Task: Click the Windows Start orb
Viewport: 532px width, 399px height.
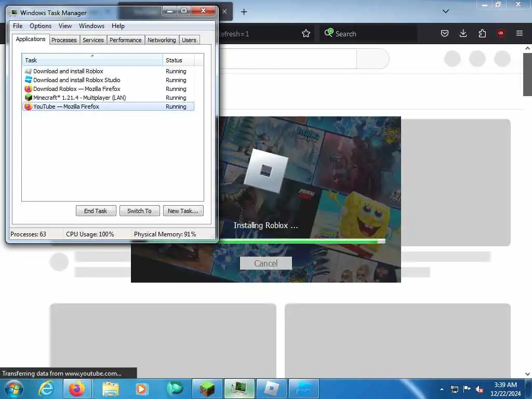Action: pyautogui.click(x=14, y=389)
